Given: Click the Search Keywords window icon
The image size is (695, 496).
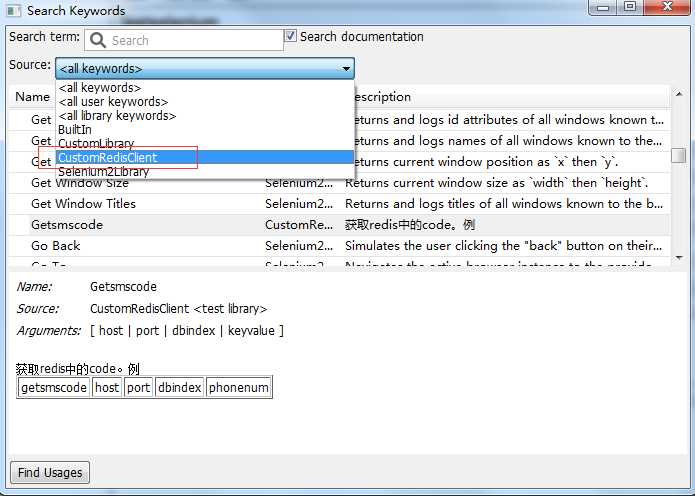Looking at the screenshot, I should point(13,10).
